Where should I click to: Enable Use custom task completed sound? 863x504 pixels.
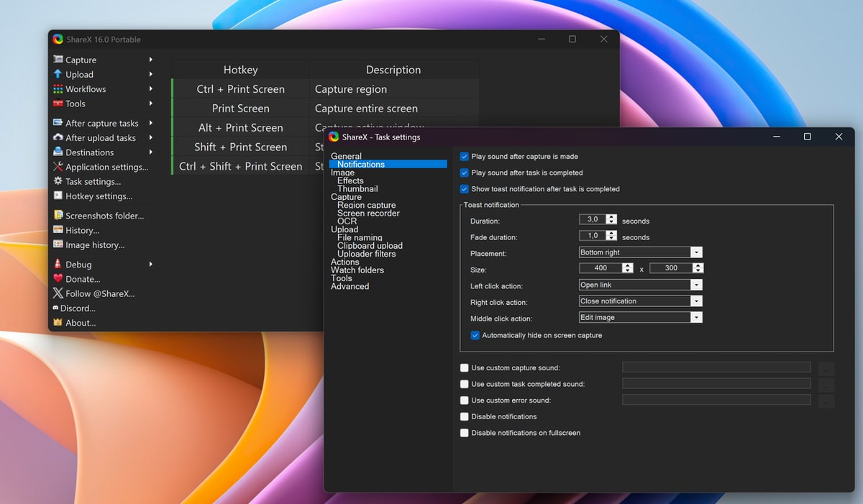[x=465, y=384]
